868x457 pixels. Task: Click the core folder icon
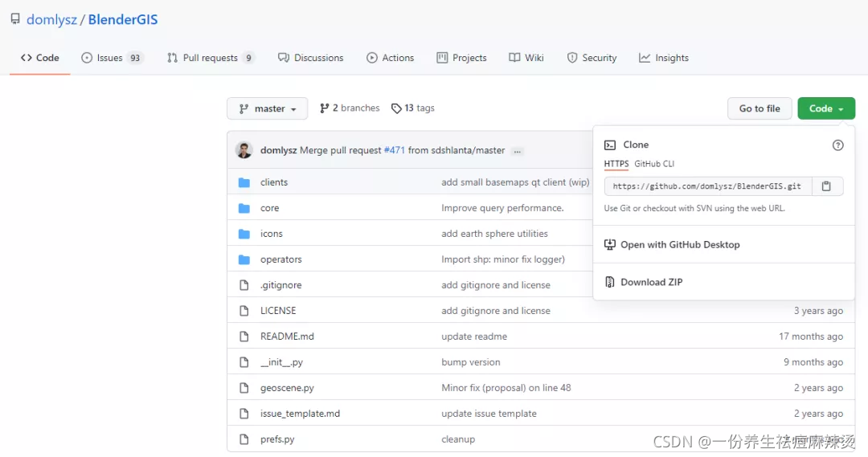point(244,208)
